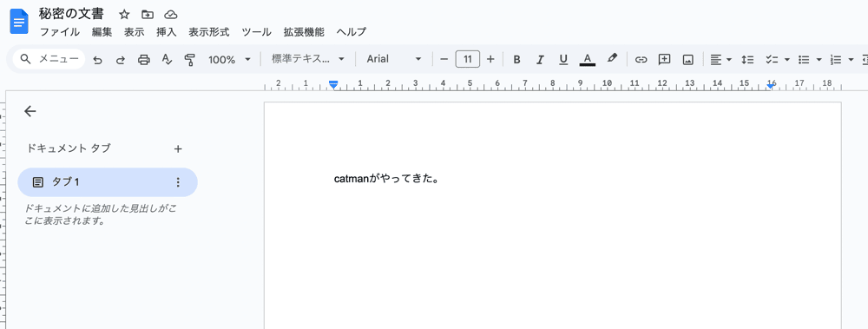Expand the numbered list options arrow
This screenshot has height=329, width=868.
point(851,59)
